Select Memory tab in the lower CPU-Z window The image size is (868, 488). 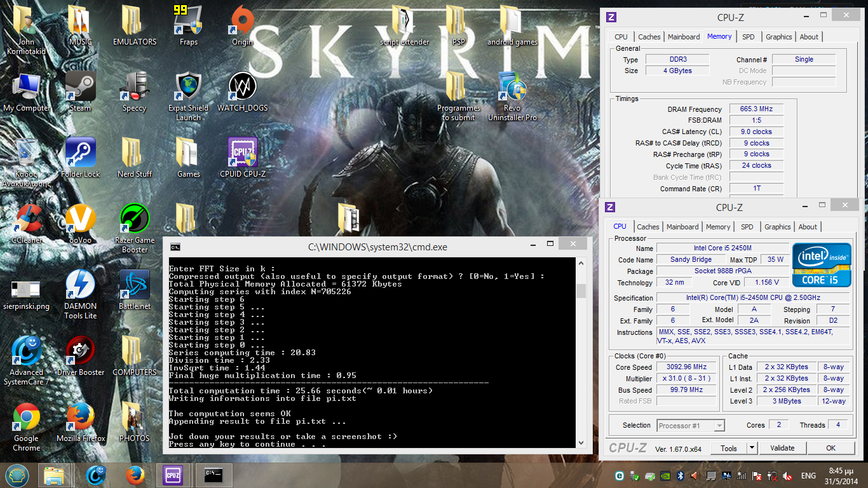tap(718, 227)
